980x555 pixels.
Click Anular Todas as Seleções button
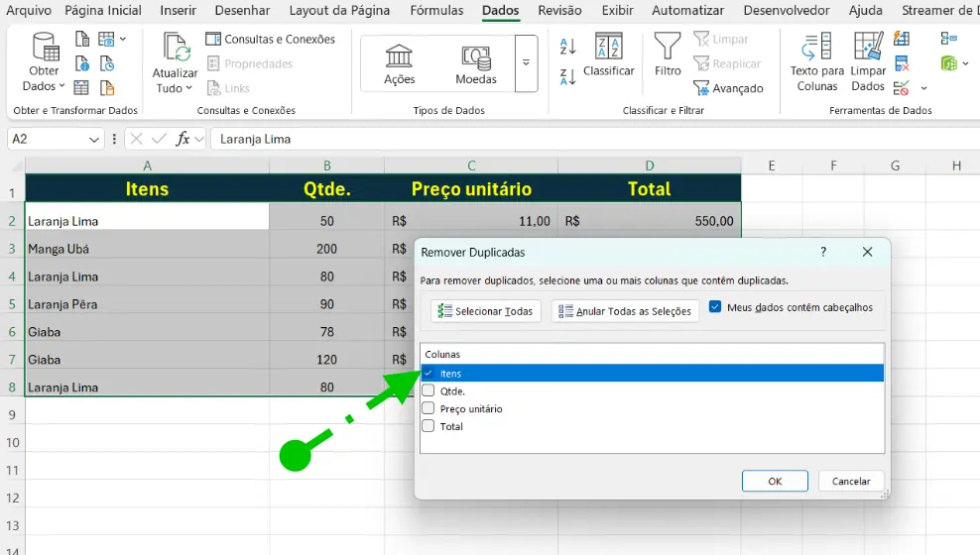(x=625, y=311)
